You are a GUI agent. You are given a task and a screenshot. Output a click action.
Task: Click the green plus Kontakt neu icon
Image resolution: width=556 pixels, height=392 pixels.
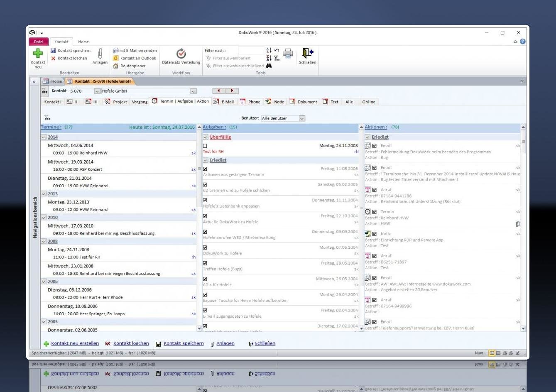pos(38,54)
